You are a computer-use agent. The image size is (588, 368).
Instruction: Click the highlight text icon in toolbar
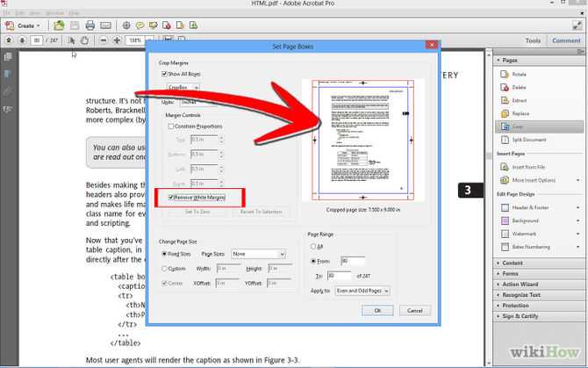click(153, 25)
